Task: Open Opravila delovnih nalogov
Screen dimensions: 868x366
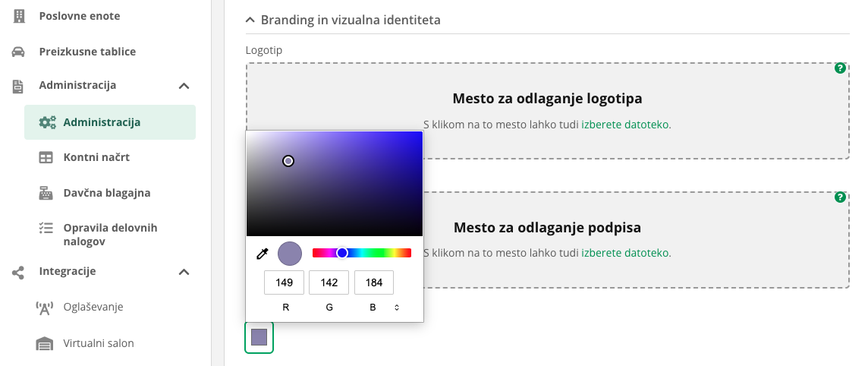Action: tap(109, 235)
